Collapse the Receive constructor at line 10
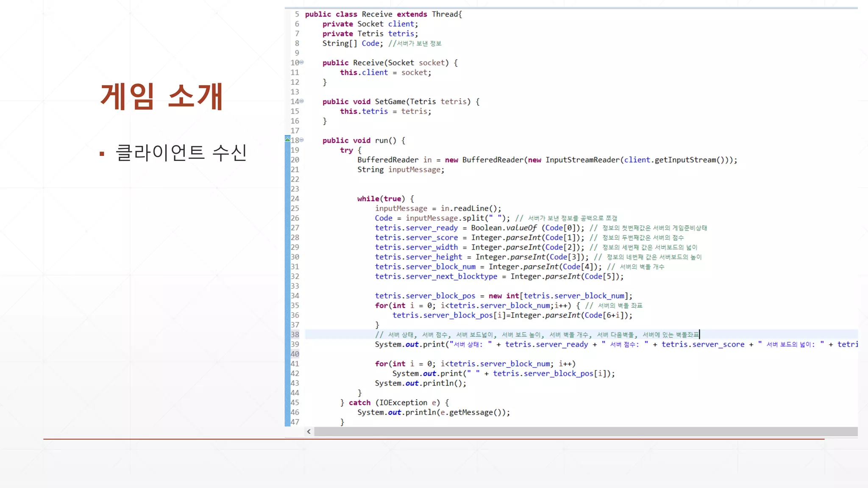 tap(302, 62)
